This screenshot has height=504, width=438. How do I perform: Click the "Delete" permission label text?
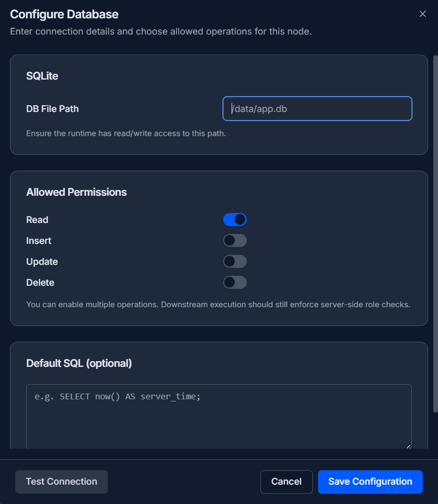40,283
